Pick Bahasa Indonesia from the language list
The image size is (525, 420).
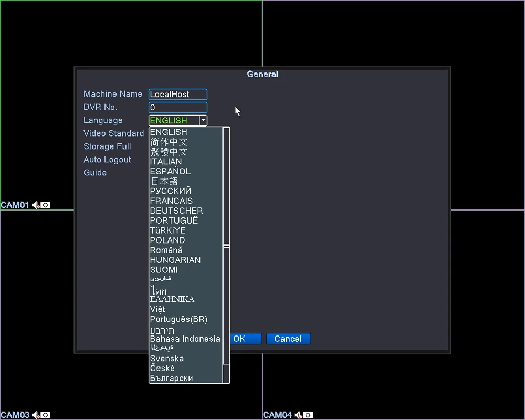(x=185, y=339)
